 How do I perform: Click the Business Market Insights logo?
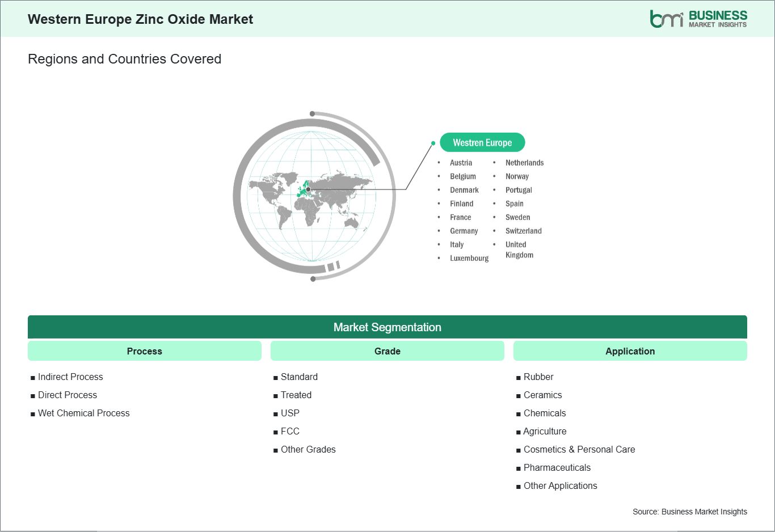point(698,19)
